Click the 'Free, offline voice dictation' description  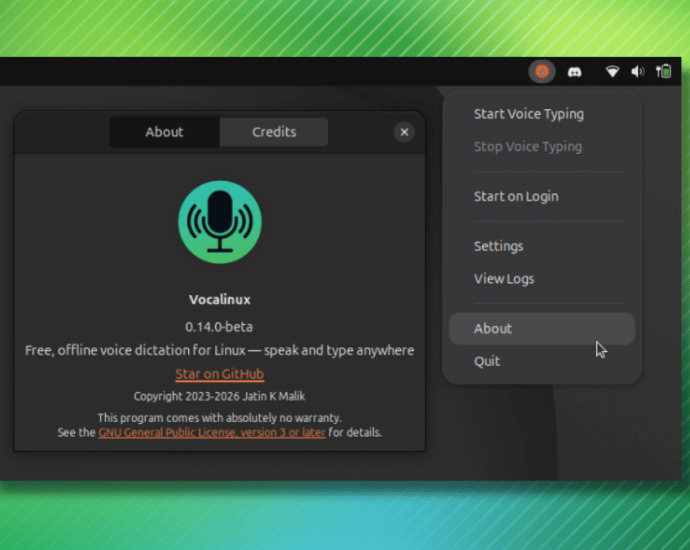tap(220, 350)
